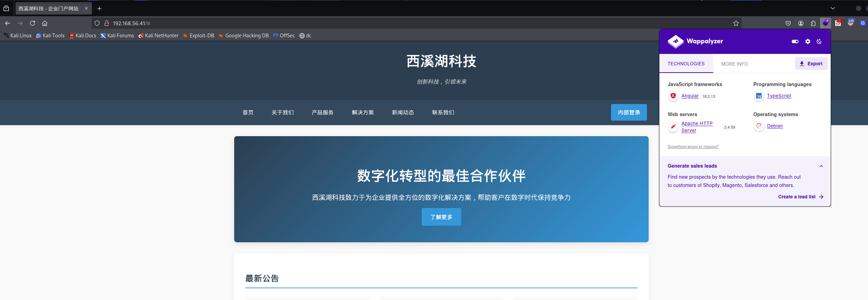Open the 产品服务 navigation menu item
The image size is (868, 300).
[322, 112]
